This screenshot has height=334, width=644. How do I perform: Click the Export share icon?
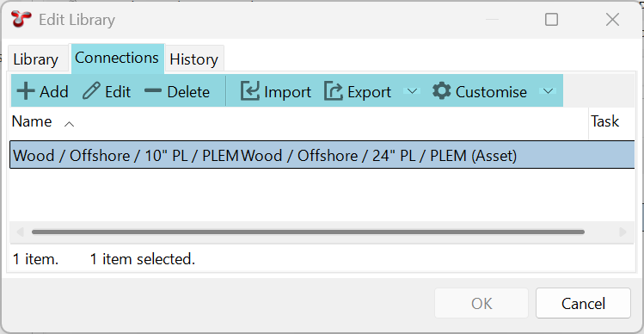click(333, 91)
